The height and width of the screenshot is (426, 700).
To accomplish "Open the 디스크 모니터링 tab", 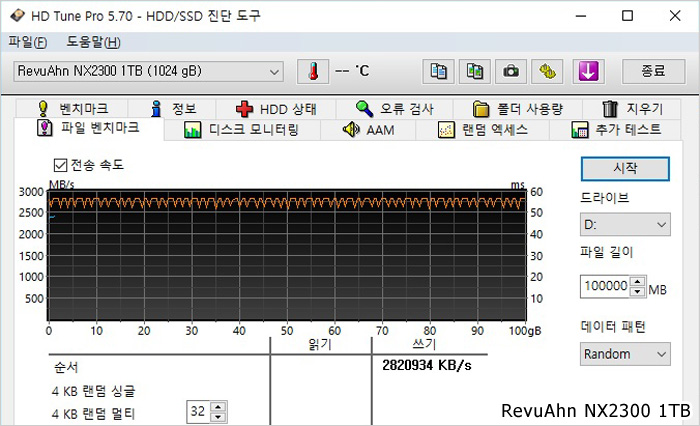I will (242, 130).
